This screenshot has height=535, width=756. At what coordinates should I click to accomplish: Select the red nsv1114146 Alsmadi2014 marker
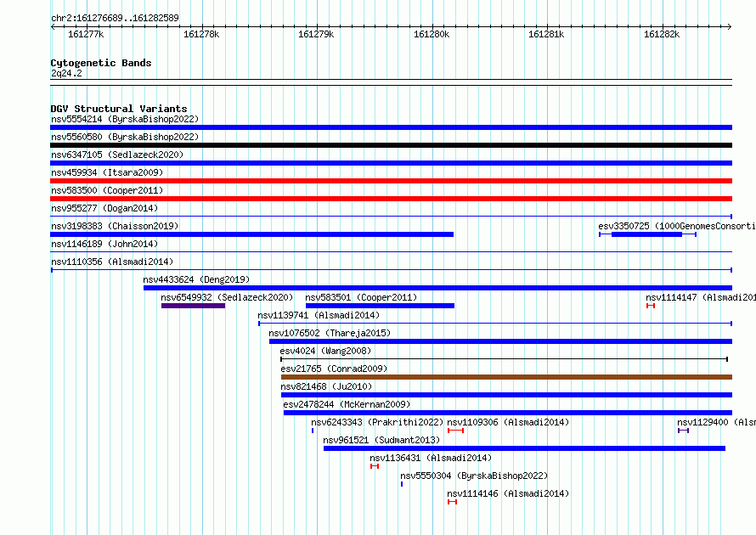pyautogui.click(x=452, y=502)
